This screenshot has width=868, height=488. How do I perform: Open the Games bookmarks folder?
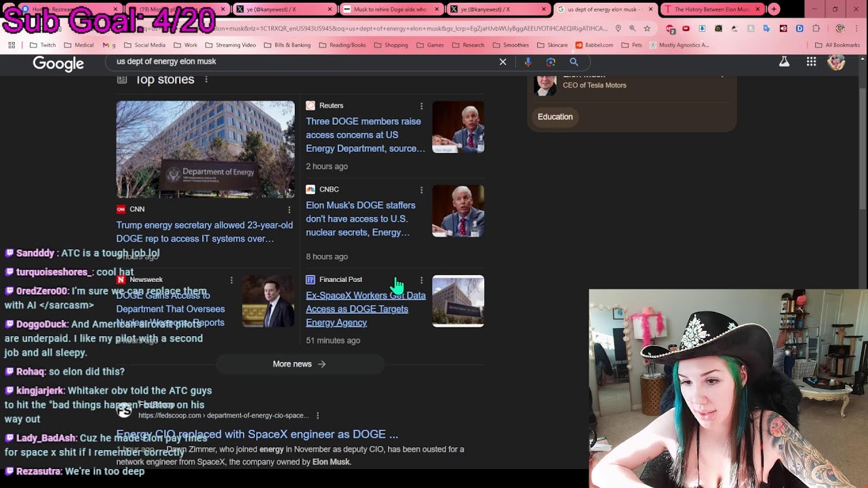point(430,45)
